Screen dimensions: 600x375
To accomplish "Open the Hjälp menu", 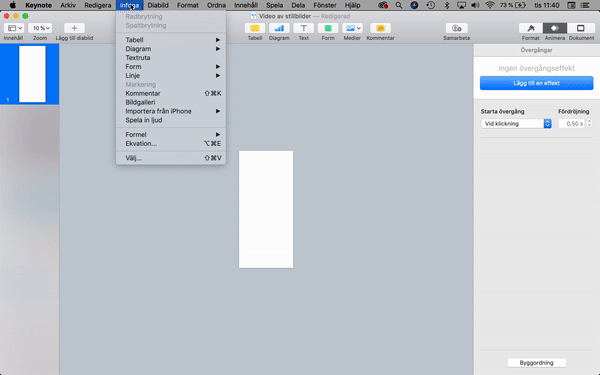I will click(x=352, y=5).
